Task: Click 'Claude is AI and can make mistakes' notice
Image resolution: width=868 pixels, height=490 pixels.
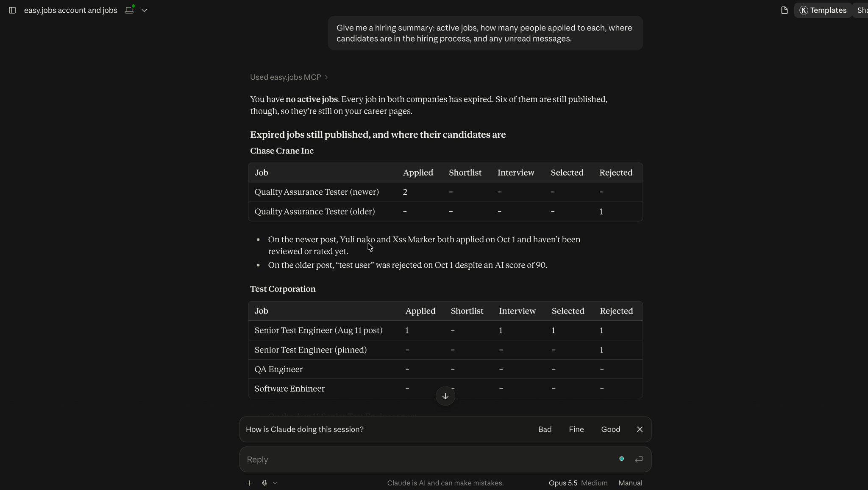Action: pyautogui.click(x=445, y=483)
